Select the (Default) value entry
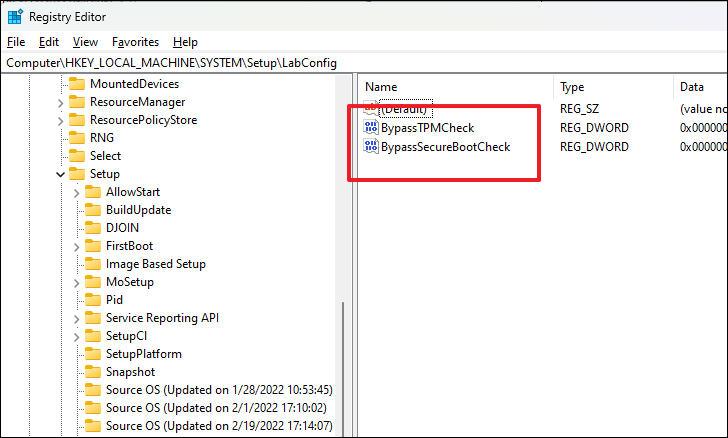Image resolution: width=728 pixels, height=438 pixels. tap(406, 109)
